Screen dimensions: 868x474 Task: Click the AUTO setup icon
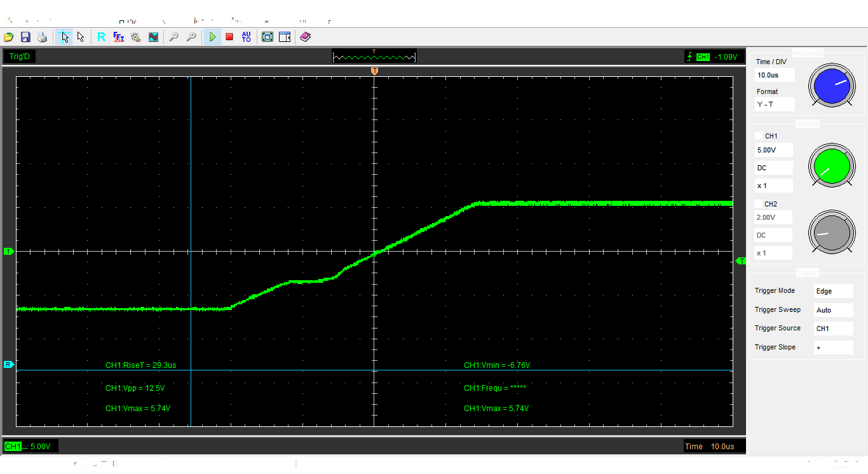pos(247,37)
